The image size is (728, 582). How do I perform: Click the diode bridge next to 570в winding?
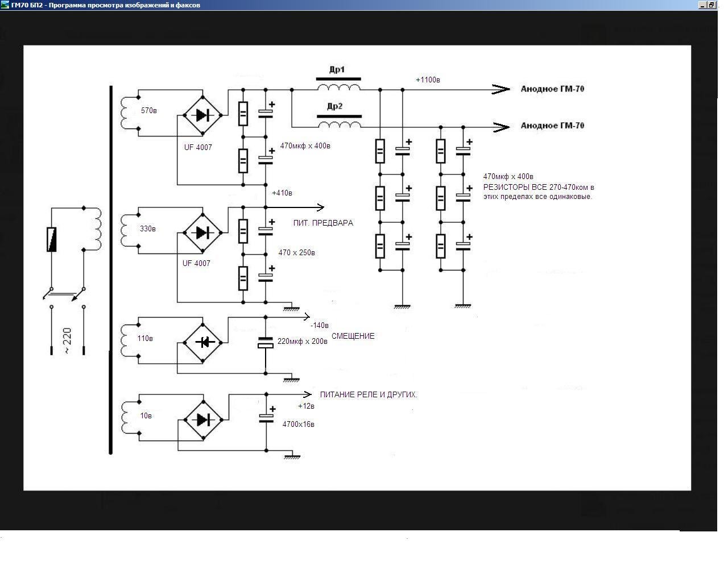point(202,115)
